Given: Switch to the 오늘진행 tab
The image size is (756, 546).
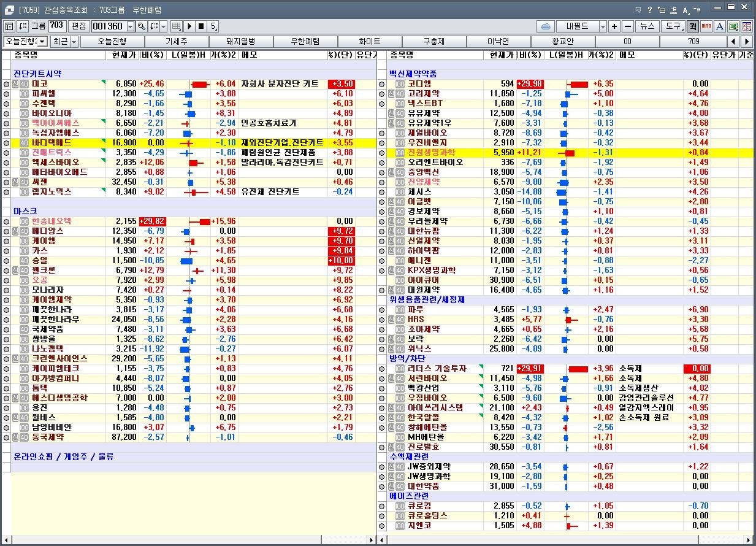Looking at the screenshot, I should coord(112,41).
